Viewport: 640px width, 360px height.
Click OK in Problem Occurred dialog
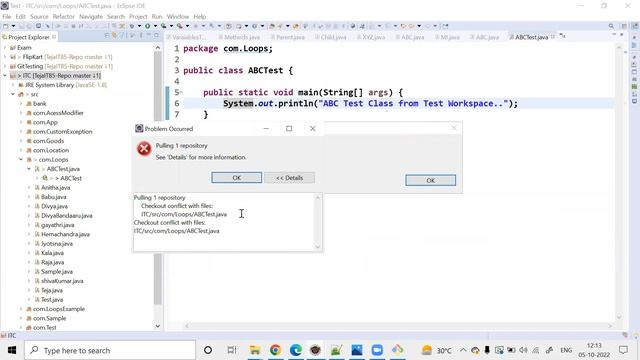[x=237, y=178]
